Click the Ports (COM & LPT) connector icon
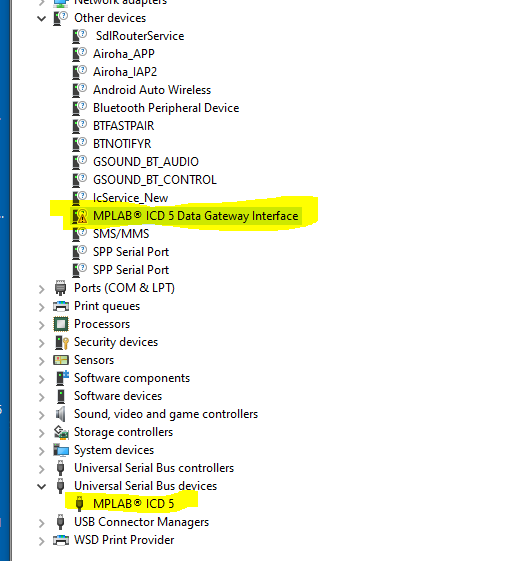Image resolution: width=507 pixels, height=561 pixels. pyautogui.click(x=60, y=288)
